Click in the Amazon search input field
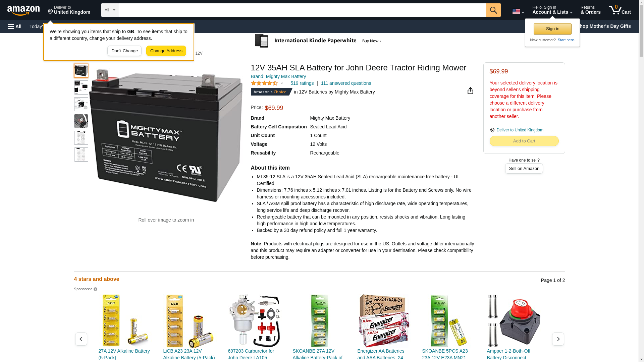 302,10
